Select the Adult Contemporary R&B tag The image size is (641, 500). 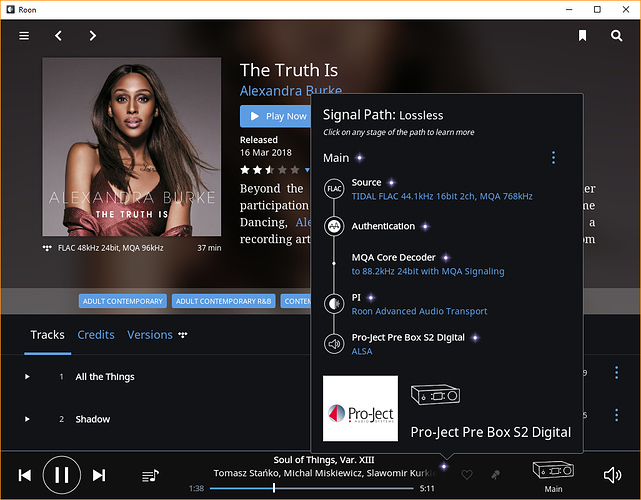pyautogui.click(x=224, y=301)
